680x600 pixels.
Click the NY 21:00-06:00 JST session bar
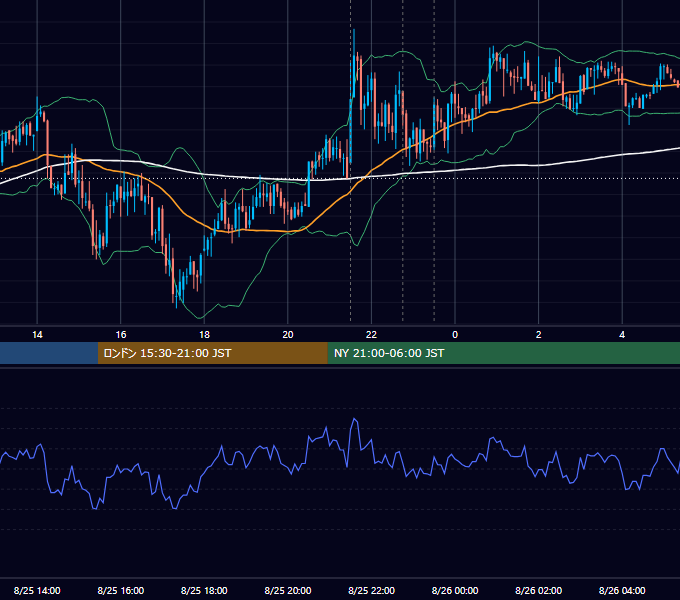click(503, 353)
